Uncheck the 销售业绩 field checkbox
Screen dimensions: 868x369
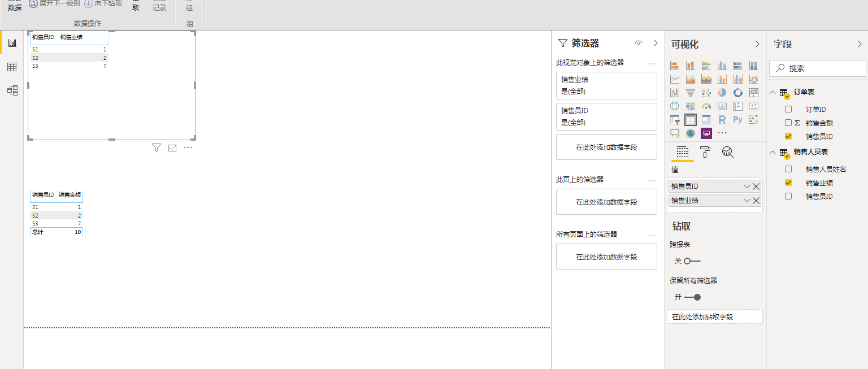tap(788, 183)
